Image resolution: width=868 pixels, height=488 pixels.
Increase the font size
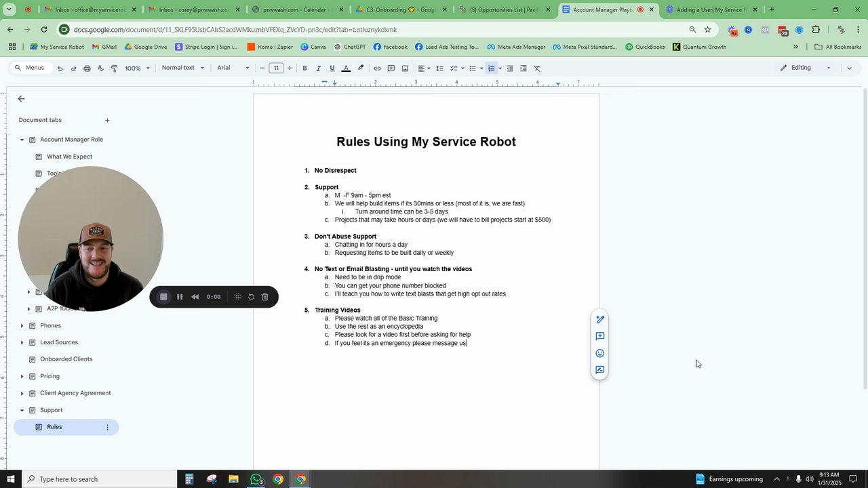point(290,68)
